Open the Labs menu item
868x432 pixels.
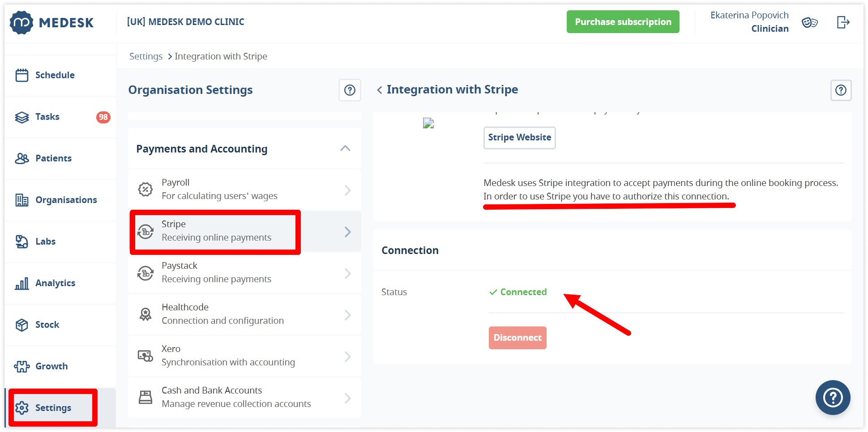(x=60, y=241)
